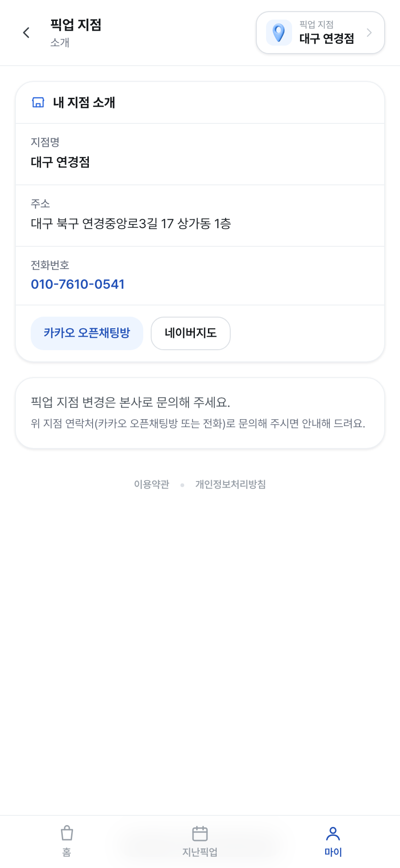
Task: Open the 네이버지도 button
Action: (191, 333)
